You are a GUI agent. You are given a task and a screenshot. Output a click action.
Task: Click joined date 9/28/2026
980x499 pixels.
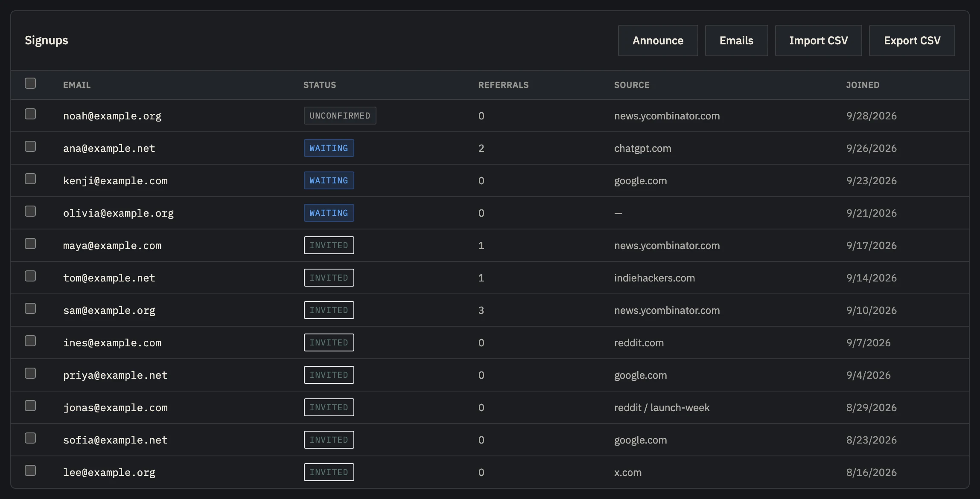[871, 116]
